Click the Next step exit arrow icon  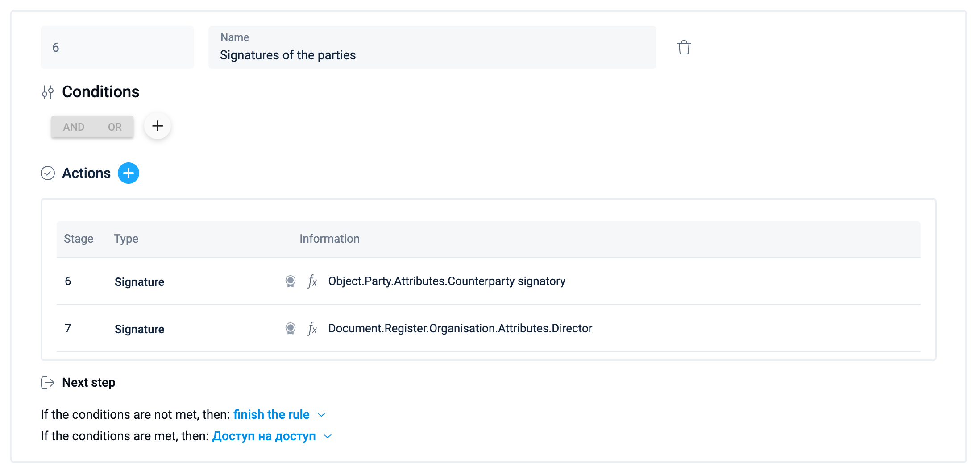[x=48, y=383]
